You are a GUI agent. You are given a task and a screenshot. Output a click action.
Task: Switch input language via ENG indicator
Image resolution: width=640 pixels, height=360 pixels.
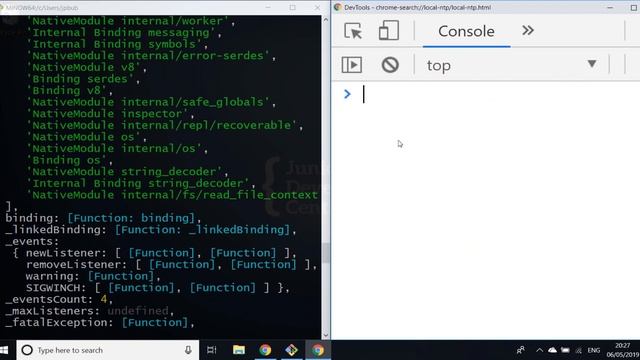pos(593,350)
